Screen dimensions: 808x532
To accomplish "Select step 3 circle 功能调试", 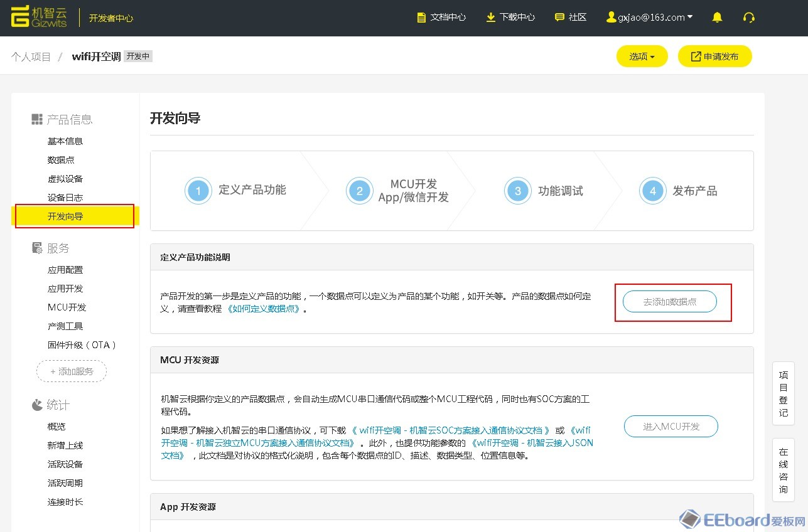I will [518, 191].
